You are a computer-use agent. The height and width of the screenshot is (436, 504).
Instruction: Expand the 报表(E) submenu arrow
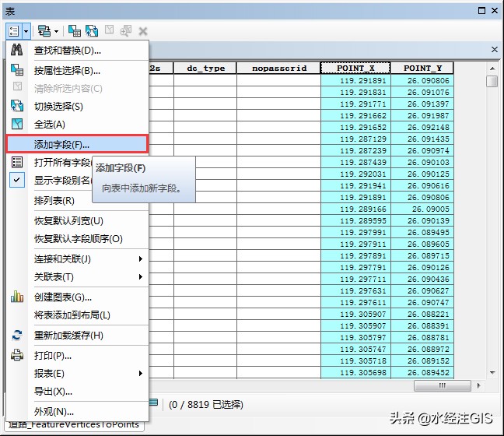tap(141, 373)
